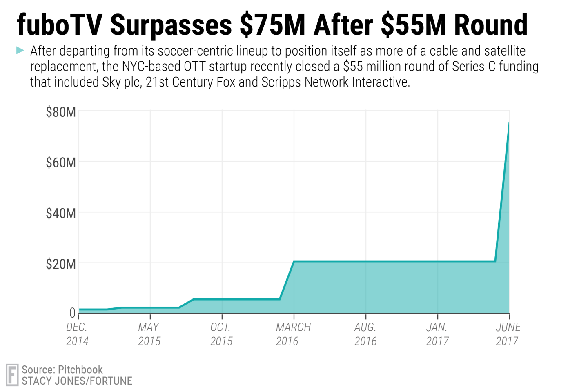Click the 0 label on the y-axis

(72, 313)
